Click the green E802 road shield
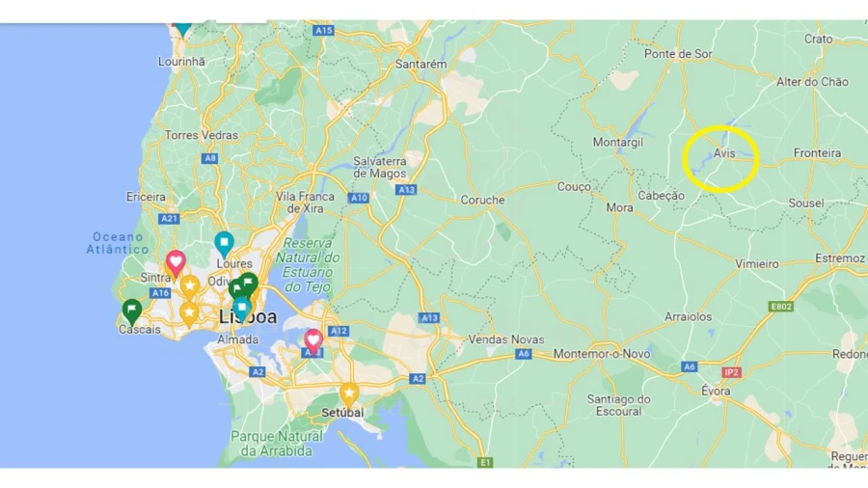The height and width of the screenshot is (488, 868). 780,306
